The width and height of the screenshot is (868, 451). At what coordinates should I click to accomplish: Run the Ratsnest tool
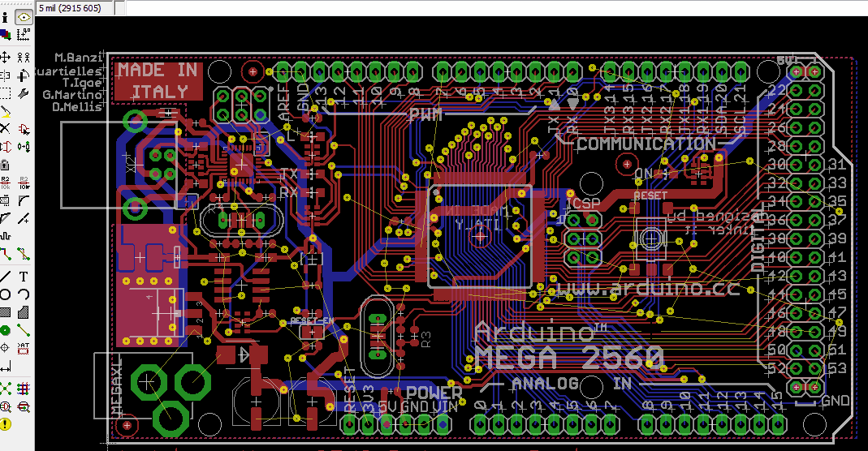[x=6, y=389]
